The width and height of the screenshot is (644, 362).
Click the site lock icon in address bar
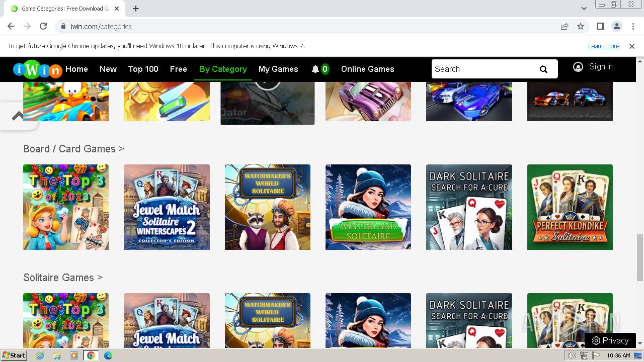tap(63, 27)
